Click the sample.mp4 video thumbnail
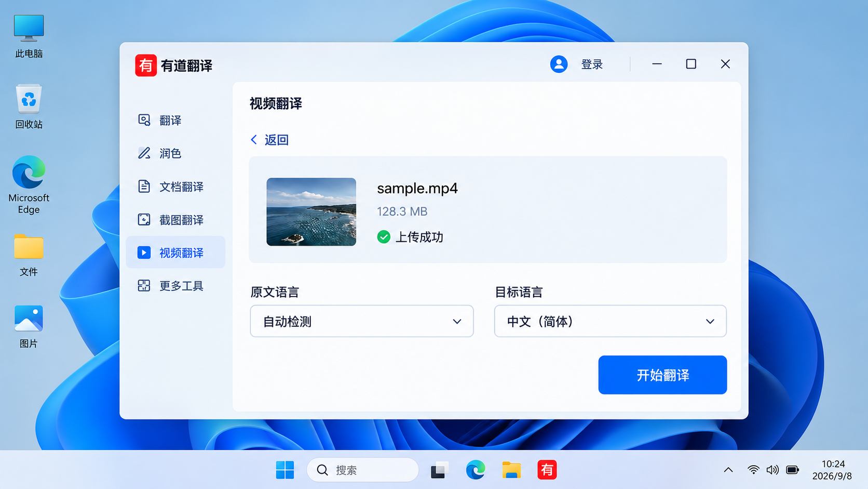868x489 pixels. coord(311,212)
